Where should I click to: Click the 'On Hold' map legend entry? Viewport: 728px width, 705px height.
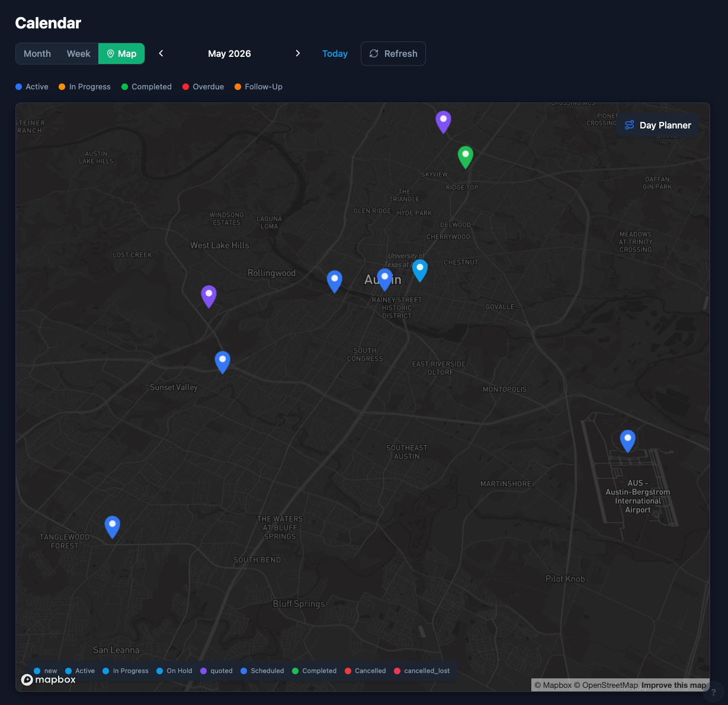pos(174,671)
